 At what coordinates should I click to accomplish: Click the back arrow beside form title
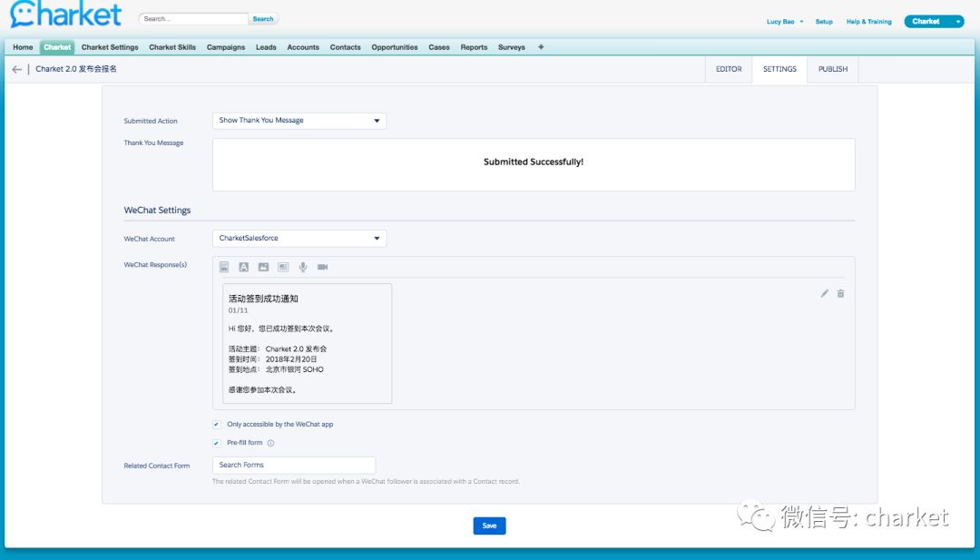(16, 69)
